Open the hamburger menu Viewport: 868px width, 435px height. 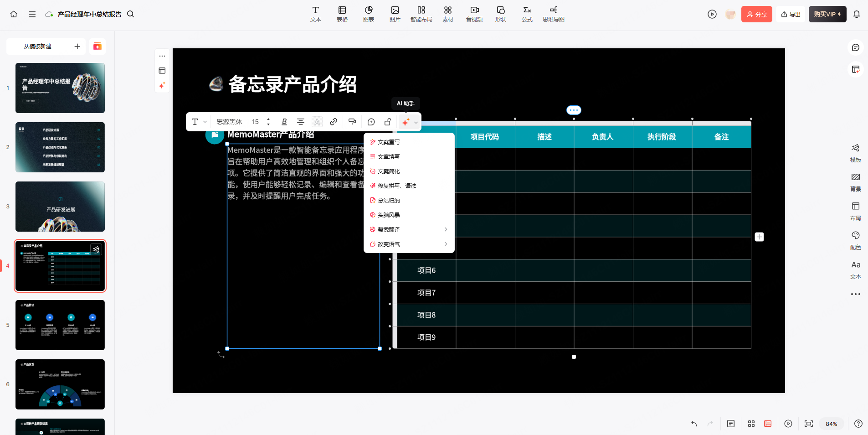point(32,14)
